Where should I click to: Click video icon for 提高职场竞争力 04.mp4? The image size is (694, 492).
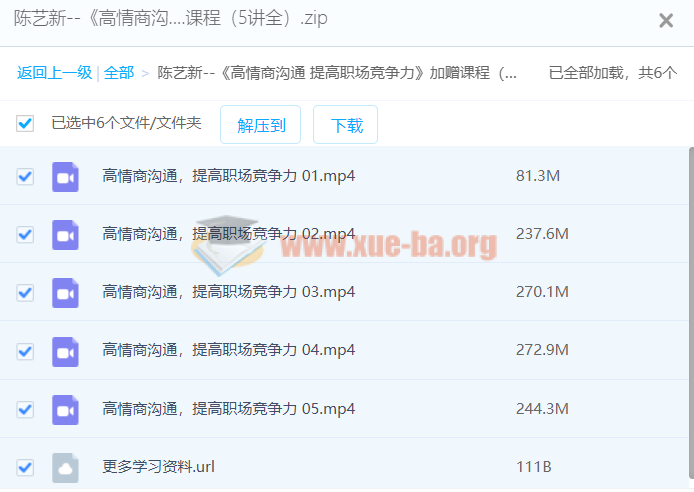pyautogui.click(x=65, y=351)
